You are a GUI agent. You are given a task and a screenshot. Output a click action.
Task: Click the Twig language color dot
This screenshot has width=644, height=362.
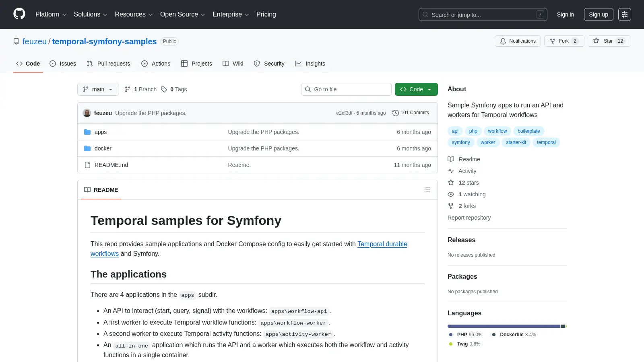point(451,344)
